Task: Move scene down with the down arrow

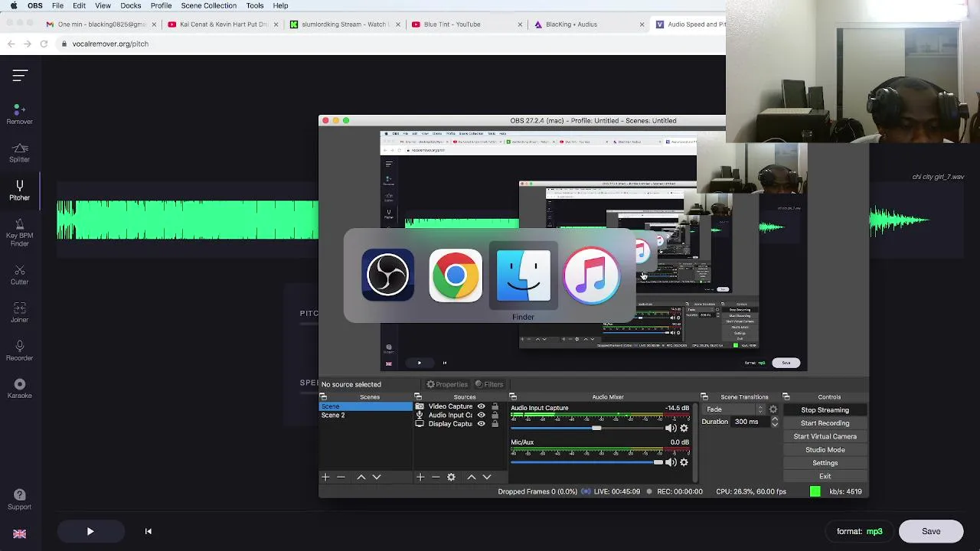Action: click(x=376, y=477)
